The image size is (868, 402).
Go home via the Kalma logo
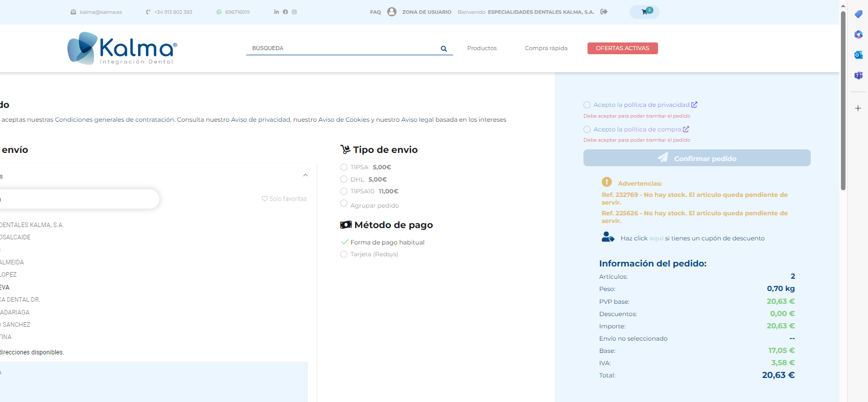[122, 48]
